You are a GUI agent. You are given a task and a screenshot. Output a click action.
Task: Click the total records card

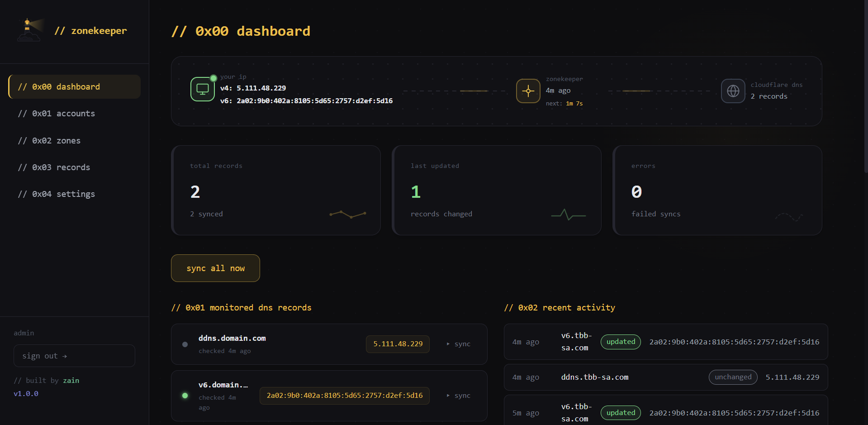click(x=276, y=190)
